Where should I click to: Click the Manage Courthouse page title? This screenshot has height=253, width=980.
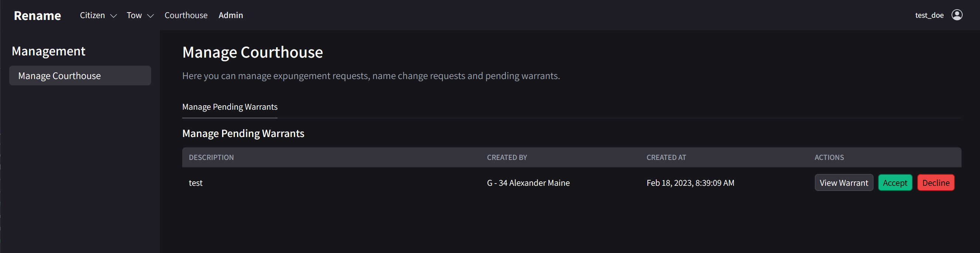click(x=253, y=52)
